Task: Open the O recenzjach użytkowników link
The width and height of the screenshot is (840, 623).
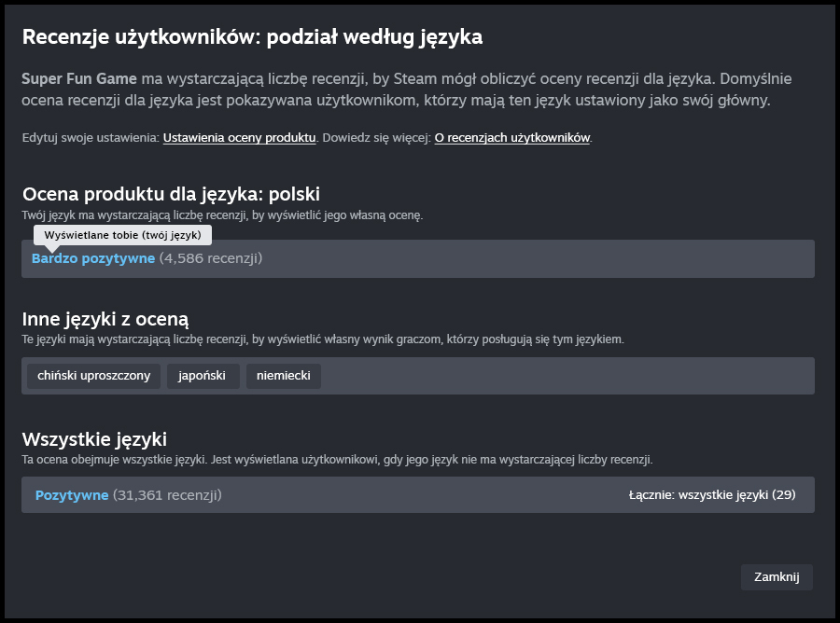Action: coord(512,137)
